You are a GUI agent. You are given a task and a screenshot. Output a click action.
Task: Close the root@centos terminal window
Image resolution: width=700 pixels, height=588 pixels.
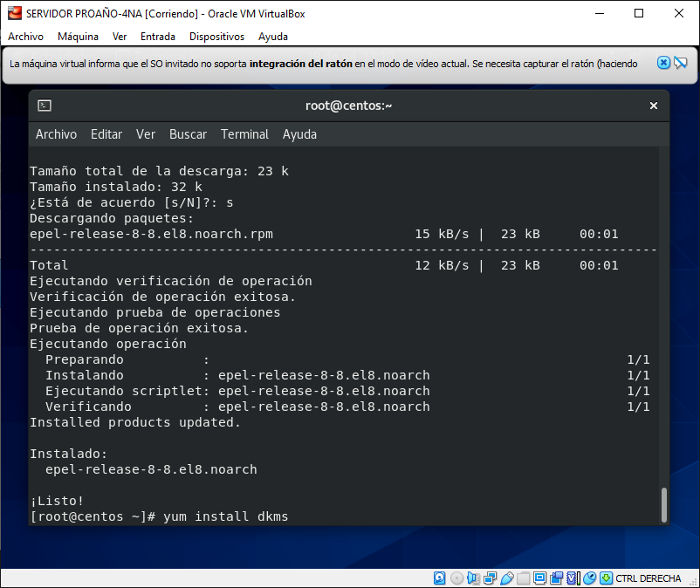(x=654, y=106)
